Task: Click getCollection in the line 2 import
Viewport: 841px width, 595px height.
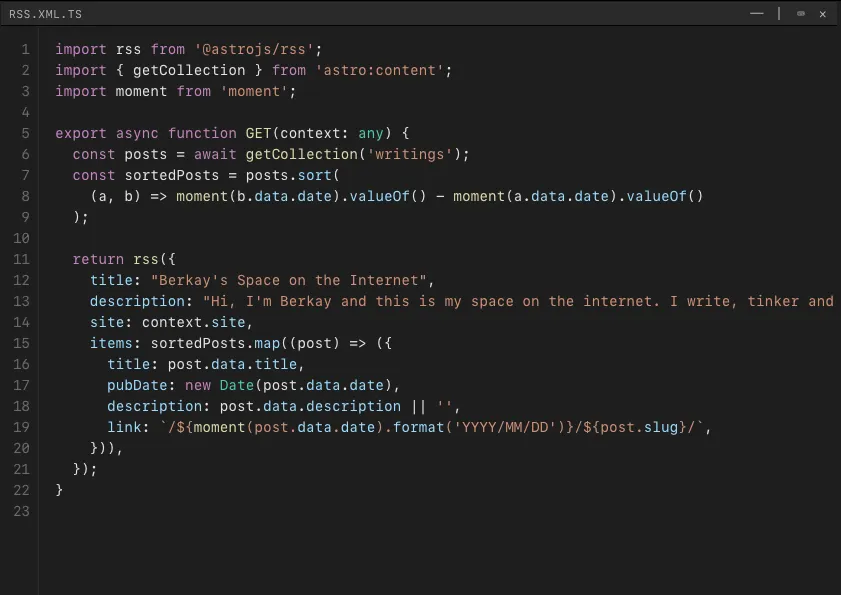Action: 189,70
